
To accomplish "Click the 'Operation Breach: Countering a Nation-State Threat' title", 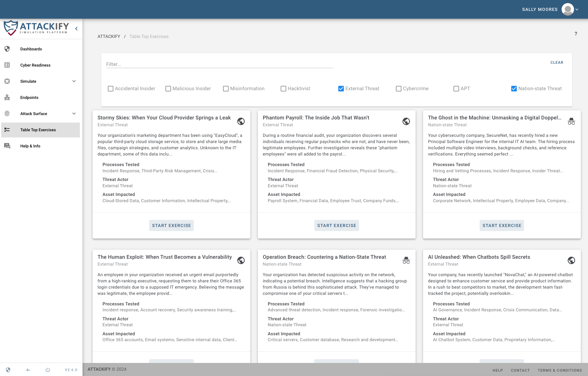I will click(x=324, y=257).
